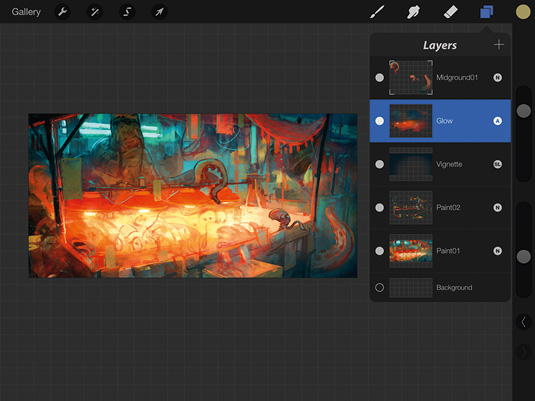Tap the artwork canvas painting
The image size is (535, 401).
[193, 196]
